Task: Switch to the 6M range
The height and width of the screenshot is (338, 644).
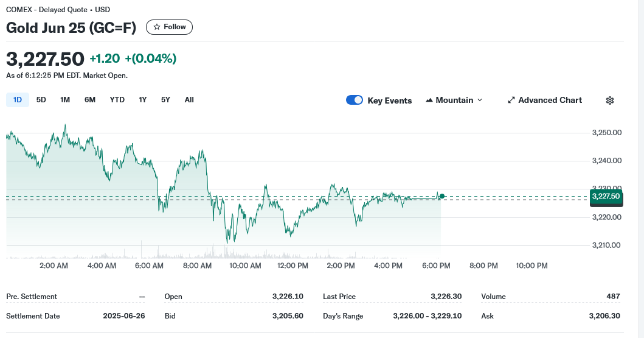Action: tap(90, 100)
